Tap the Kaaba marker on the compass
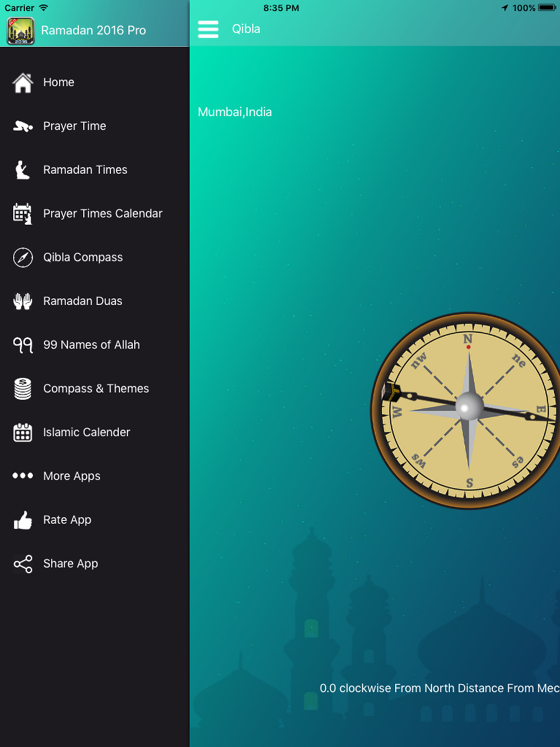This screenshot has width=560, height=747. (391, 391)
